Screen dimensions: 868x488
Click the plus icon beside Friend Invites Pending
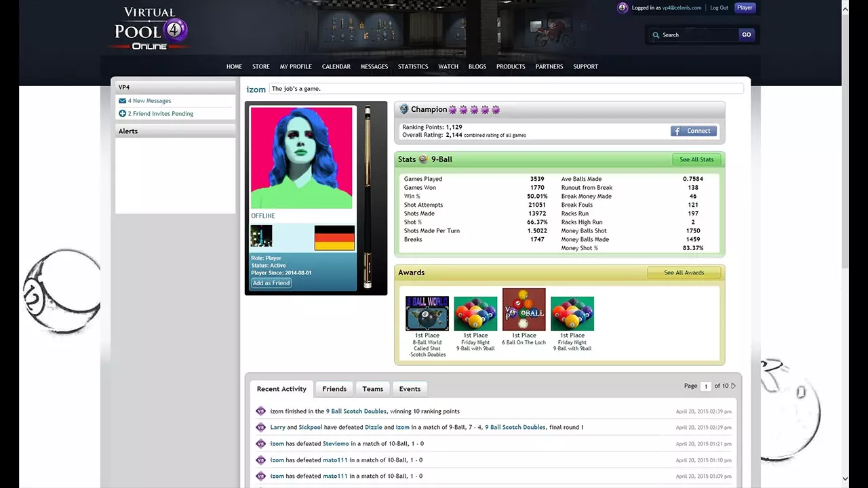coord(123,114)
